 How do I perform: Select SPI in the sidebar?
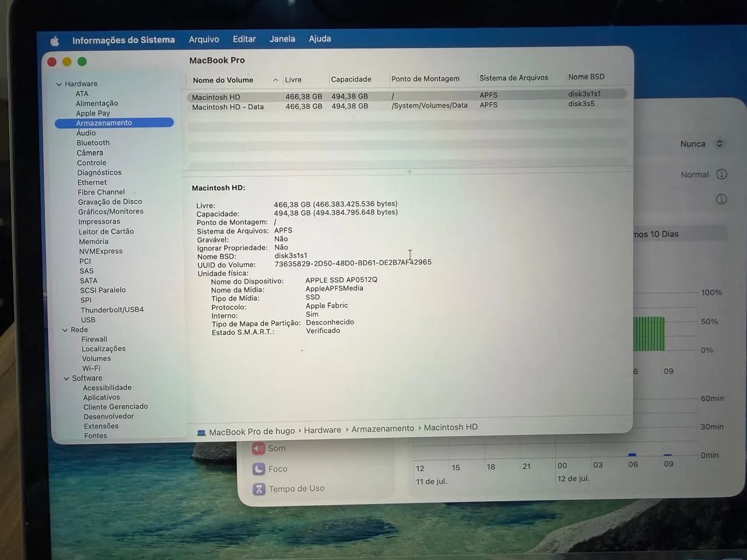click(86, 300)
